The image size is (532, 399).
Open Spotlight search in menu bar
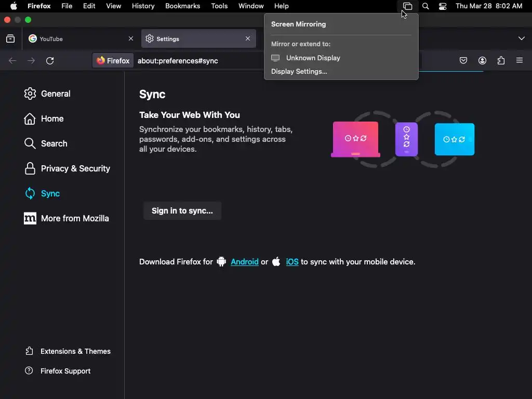[x=425, y=6]
